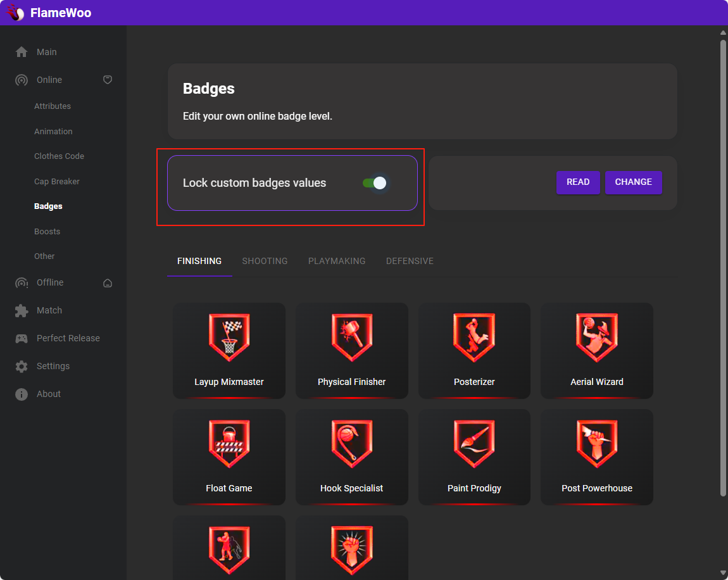Click the Badges heading text
This screenshot has height=580, width=728.
[208, 89]
